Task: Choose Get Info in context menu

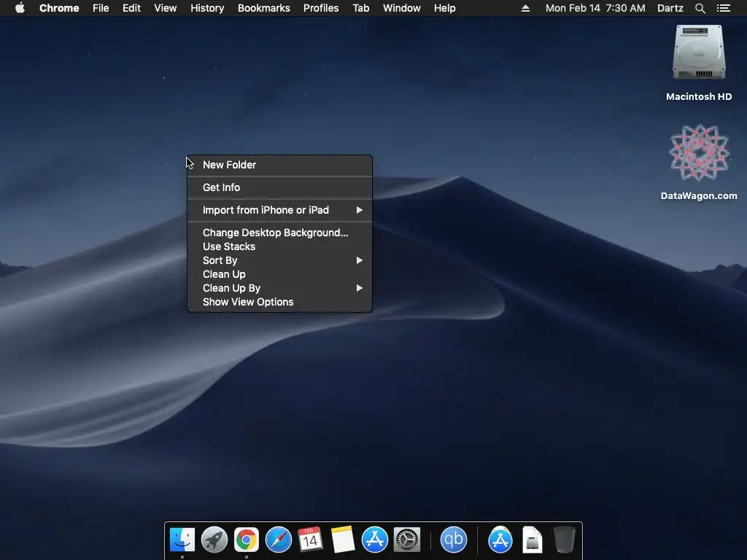Action: pyautogui.click(x=279, y=187)
